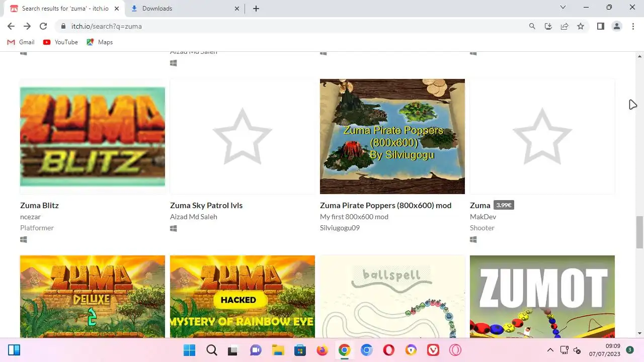This screenshot has height=362, width=644.
Task: Visit author Silviugogu09's page
Action: tap(340, 228)
